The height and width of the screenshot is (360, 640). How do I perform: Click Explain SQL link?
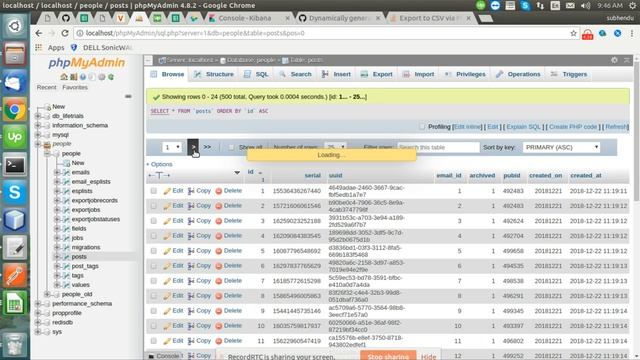pyautogui.click(x=523, y=127)
